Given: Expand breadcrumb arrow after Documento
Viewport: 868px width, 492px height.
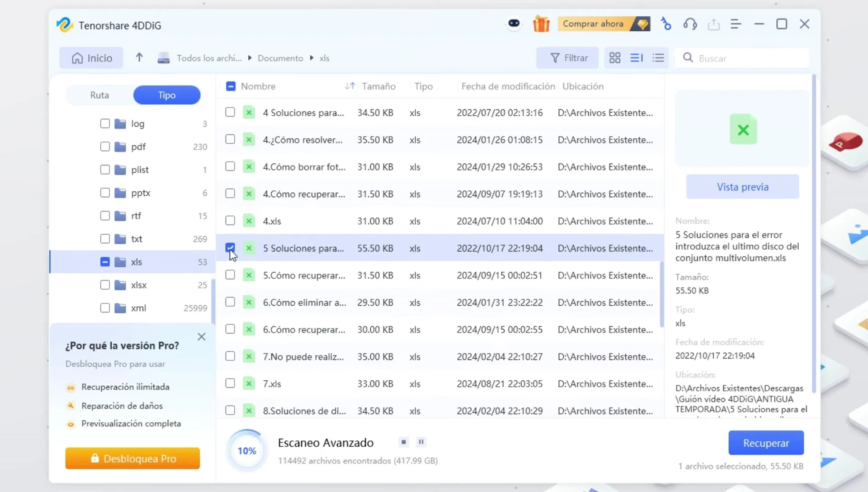Looking at the screenshot, I should (311, 58).
